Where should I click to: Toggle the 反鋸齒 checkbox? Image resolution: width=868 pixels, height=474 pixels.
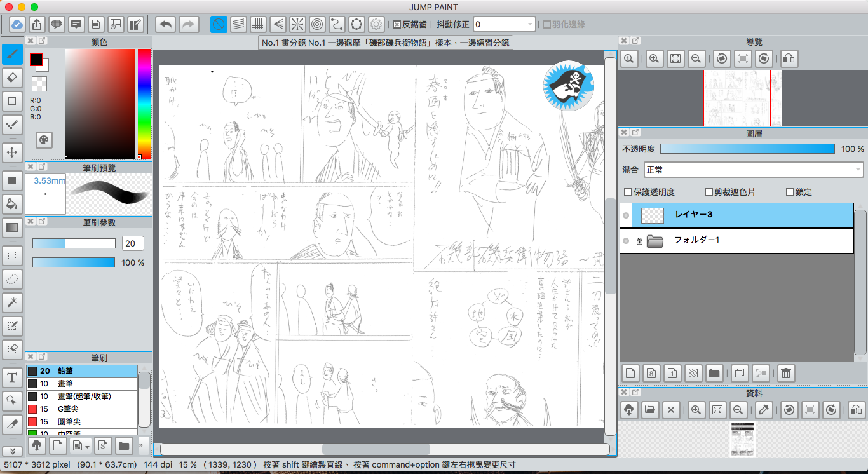397,25
